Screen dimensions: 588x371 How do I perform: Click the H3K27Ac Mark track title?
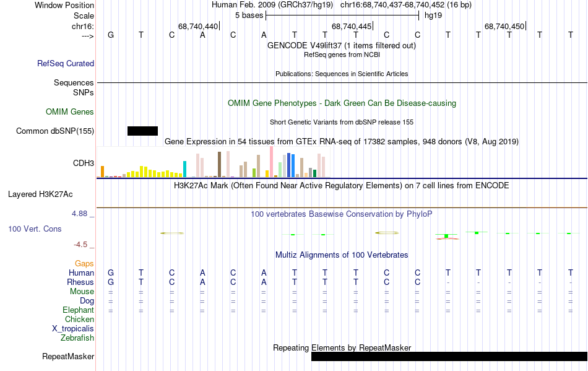tap(342, 186)
